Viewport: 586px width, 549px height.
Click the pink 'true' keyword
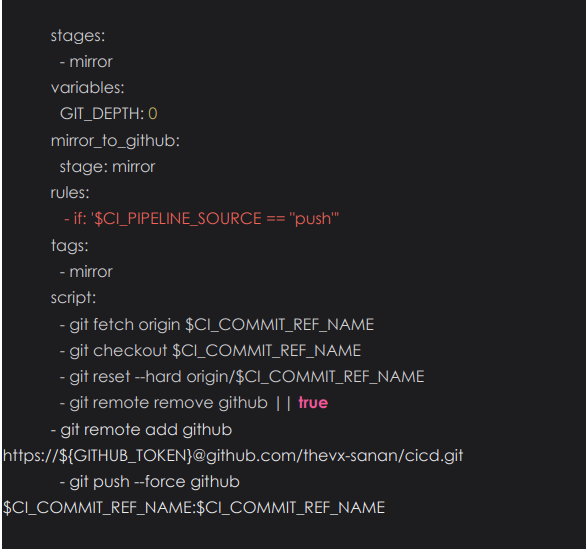point(313,403)
